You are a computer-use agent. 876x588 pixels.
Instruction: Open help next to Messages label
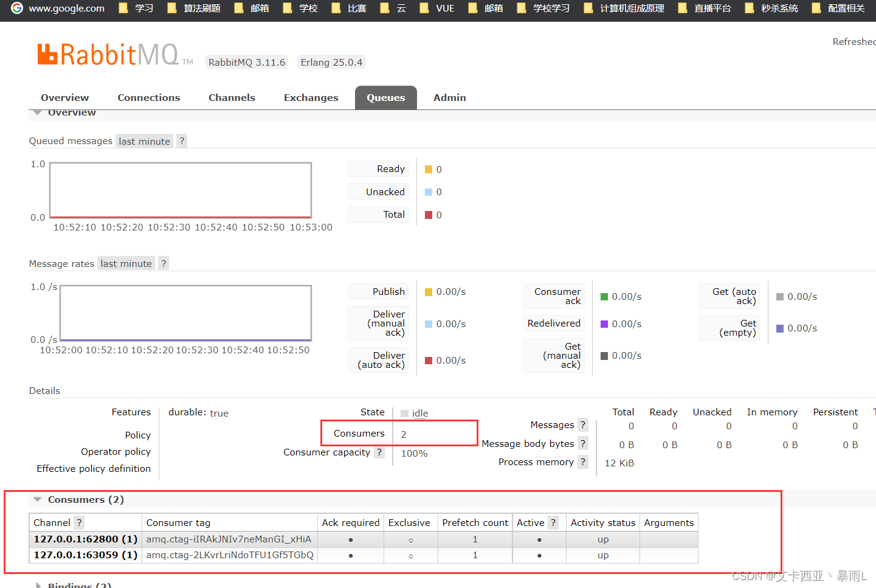(583, 425)
